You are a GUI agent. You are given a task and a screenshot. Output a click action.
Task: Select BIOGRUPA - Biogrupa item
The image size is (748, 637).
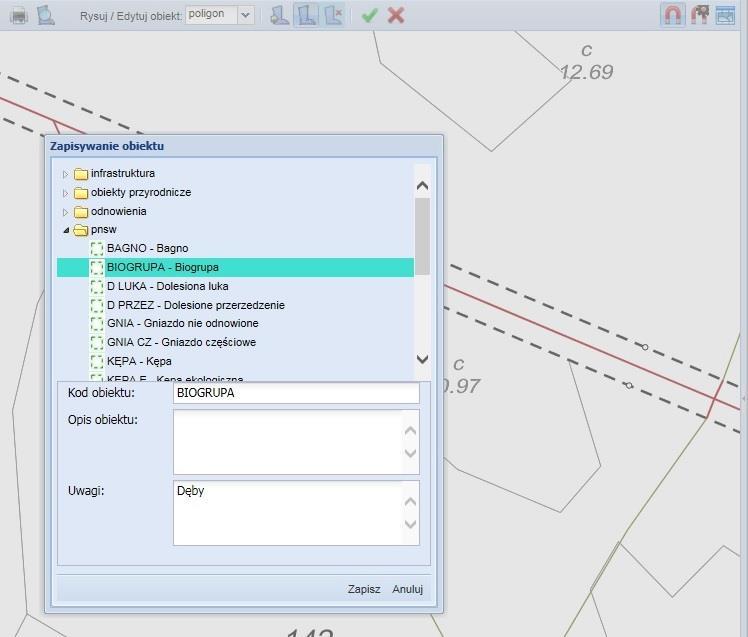coord(235,267)
